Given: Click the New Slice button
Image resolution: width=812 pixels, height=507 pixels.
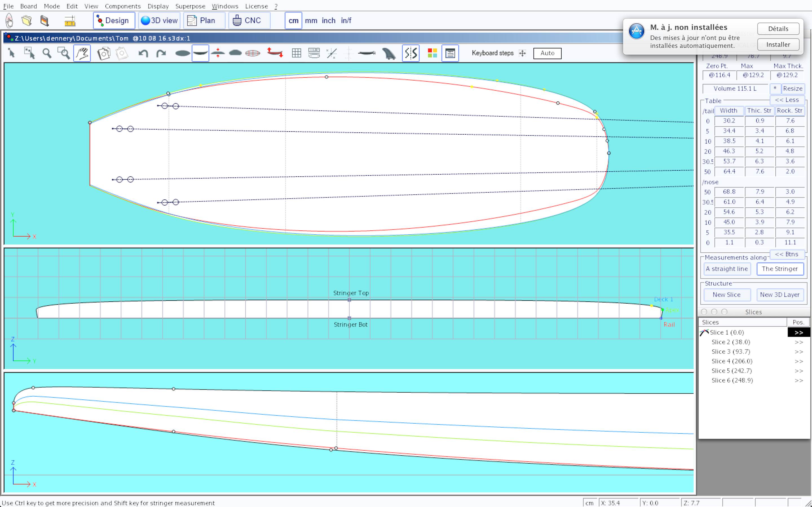Looking at the screenshot, I should pos(727,295).
